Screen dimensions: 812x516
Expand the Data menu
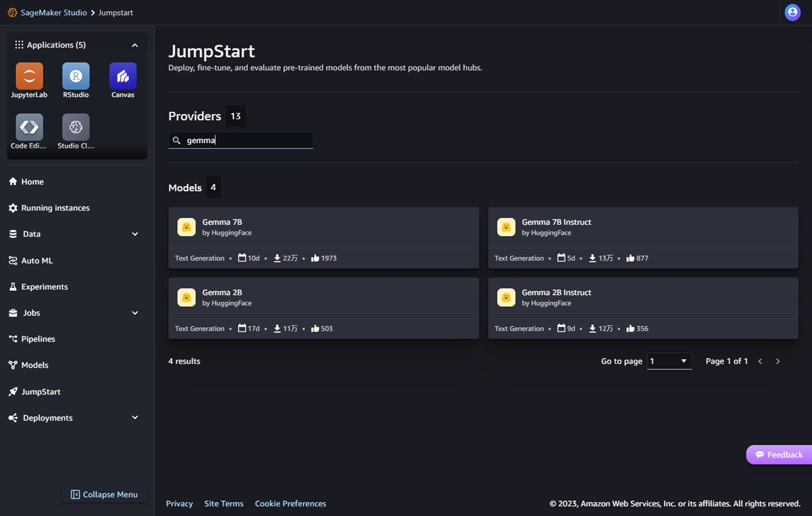(x=135, y=234)
